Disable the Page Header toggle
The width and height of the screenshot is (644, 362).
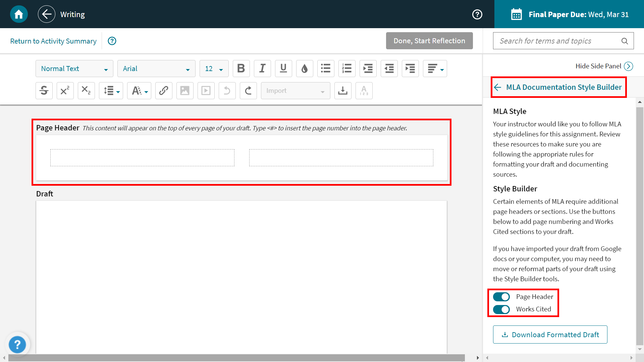[501, 297]
